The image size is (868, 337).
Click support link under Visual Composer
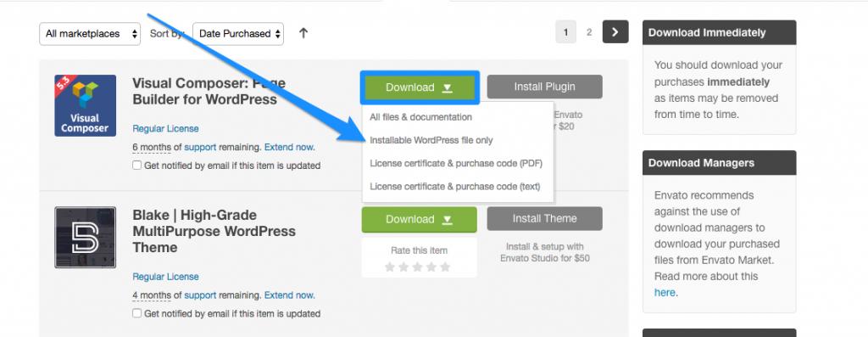click(x=200, y=148)
